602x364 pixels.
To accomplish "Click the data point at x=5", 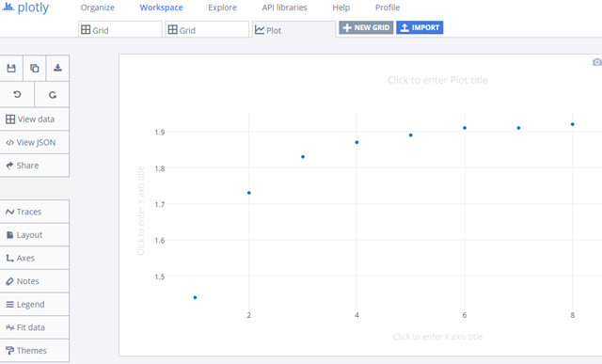I will coord(411,135).
